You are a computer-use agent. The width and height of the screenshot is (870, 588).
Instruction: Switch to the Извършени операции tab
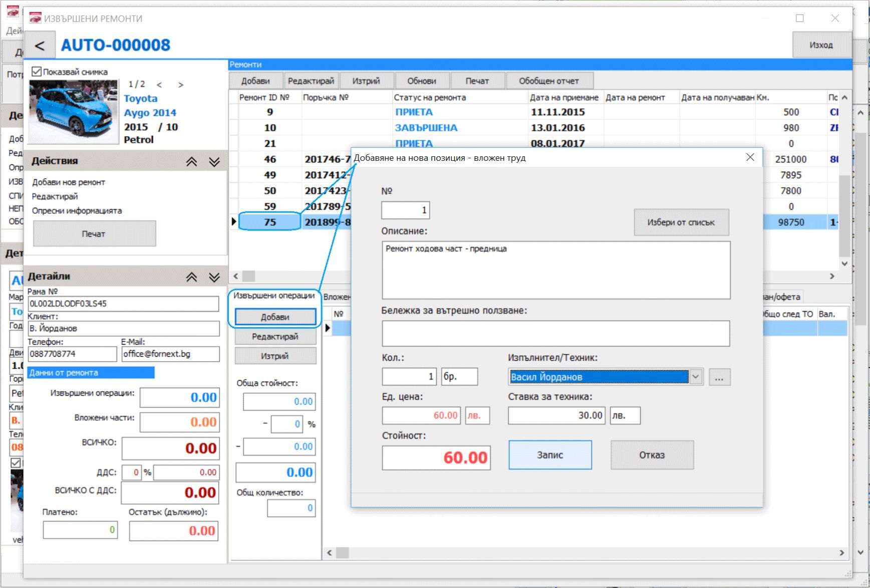(x=274, y=296)
